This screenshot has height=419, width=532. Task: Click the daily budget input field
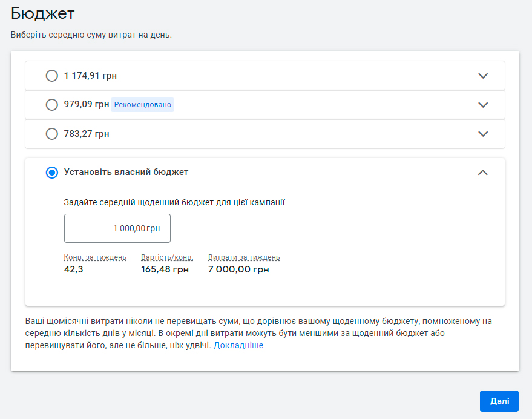[x=117, y=228]
